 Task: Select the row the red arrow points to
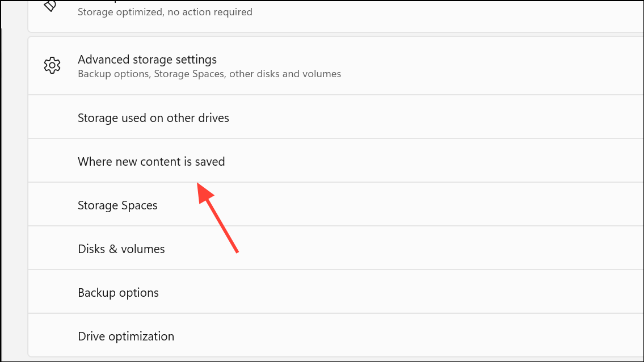(x=151, y=161)
